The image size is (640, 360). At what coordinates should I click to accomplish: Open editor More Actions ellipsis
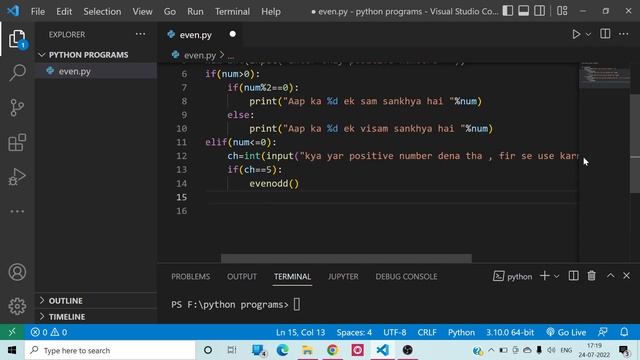click(x=623, y=34)
